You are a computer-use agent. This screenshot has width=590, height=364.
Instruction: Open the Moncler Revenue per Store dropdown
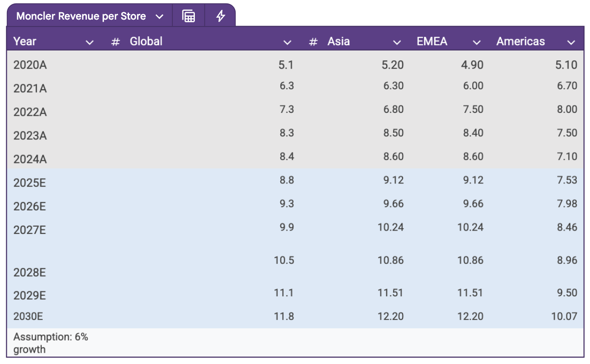pyautogui.click(x=160, y=17)
